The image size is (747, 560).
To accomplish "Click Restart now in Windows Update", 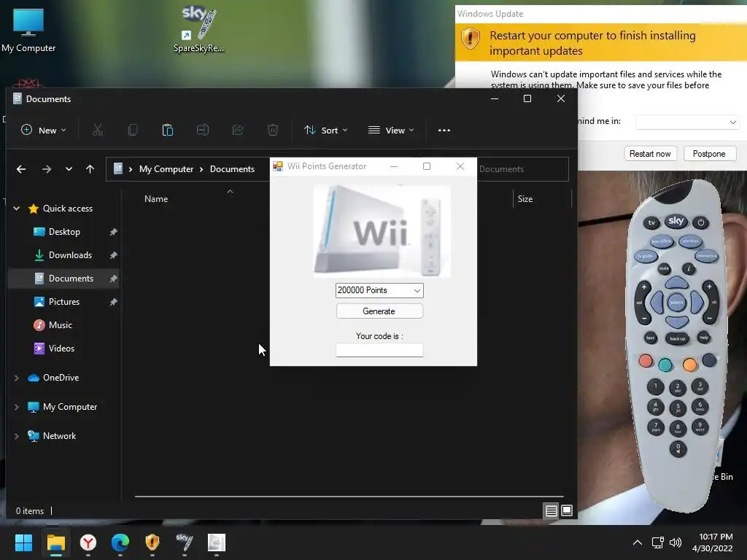I will (x=650, y=154).
